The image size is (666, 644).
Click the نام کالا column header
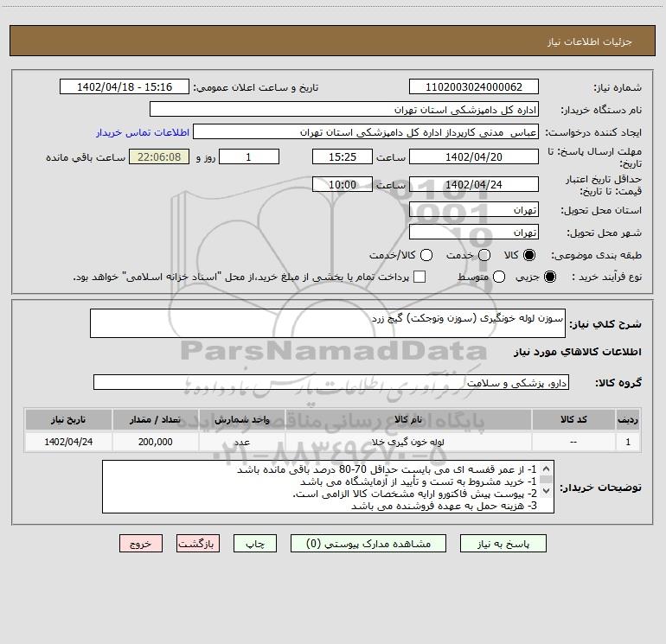click(x=408, y=419)
